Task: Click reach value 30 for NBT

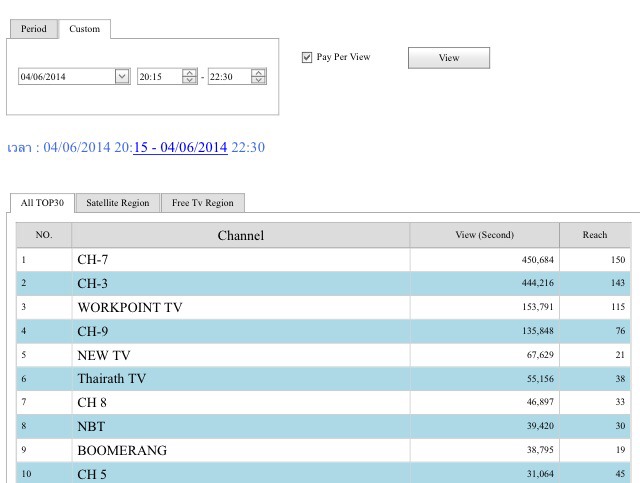Action: coord(620,427)
